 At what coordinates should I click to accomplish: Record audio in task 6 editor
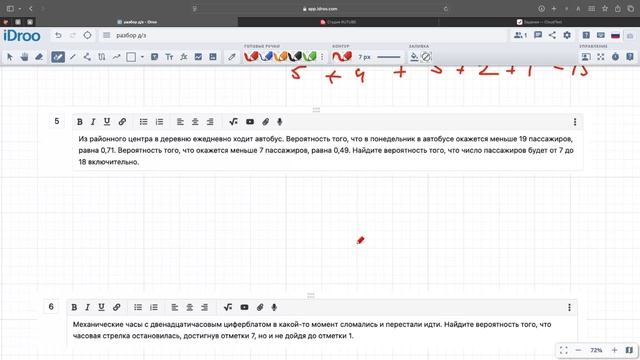274,307
